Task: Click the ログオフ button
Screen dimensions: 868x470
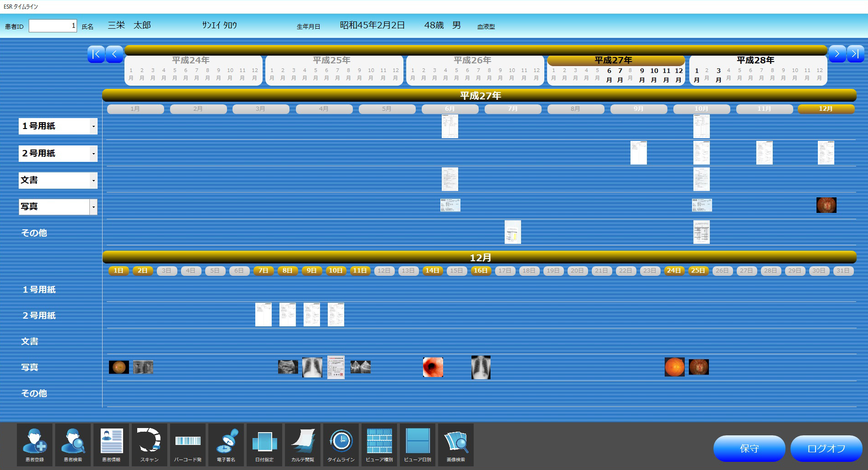Action: [826, 449]
